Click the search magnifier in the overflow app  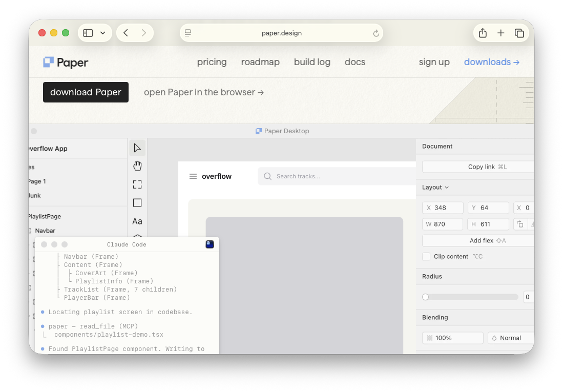pos(267,176)
